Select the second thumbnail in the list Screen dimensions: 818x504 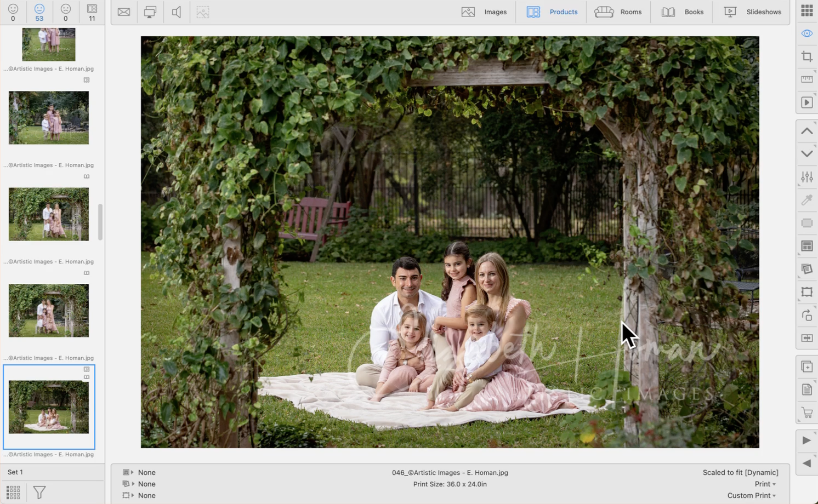pyautogui.click(x=49, y=118)
